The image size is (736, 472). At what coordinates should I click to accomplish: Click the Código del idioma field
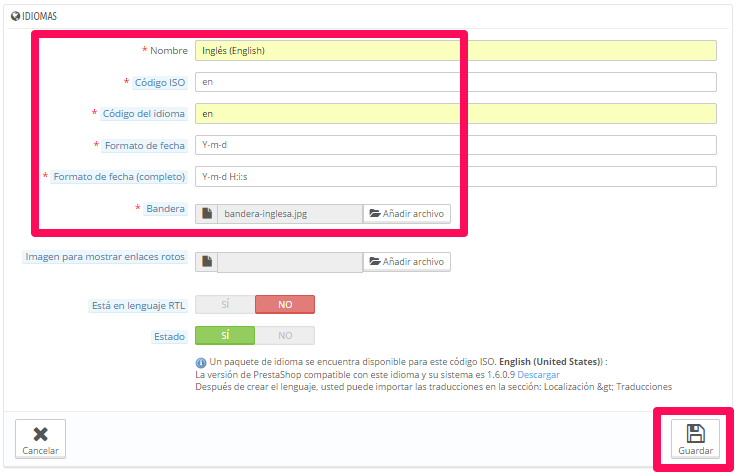coord(456,114)
